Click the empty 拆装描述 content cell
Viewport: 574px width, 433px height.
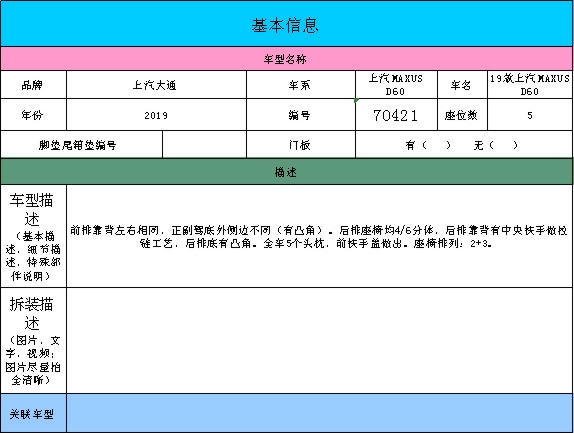click(320, 340)
